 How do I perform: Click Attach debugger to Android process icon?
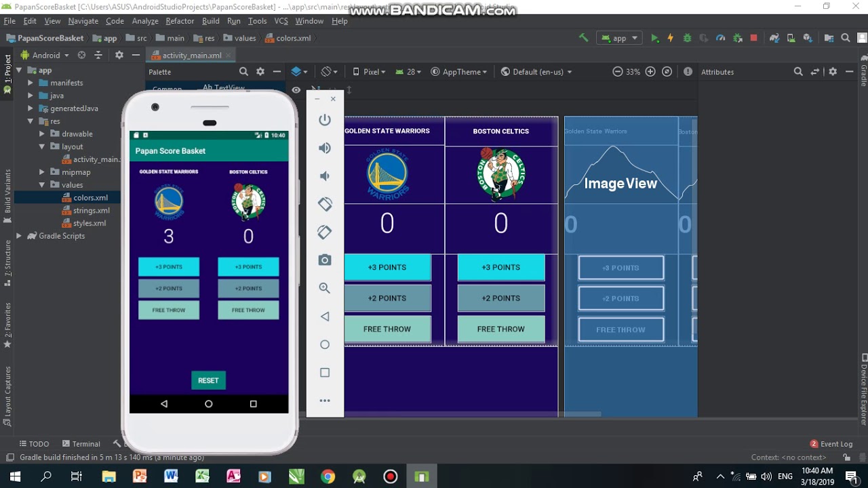pyautogui.click(x=737, y=38)
